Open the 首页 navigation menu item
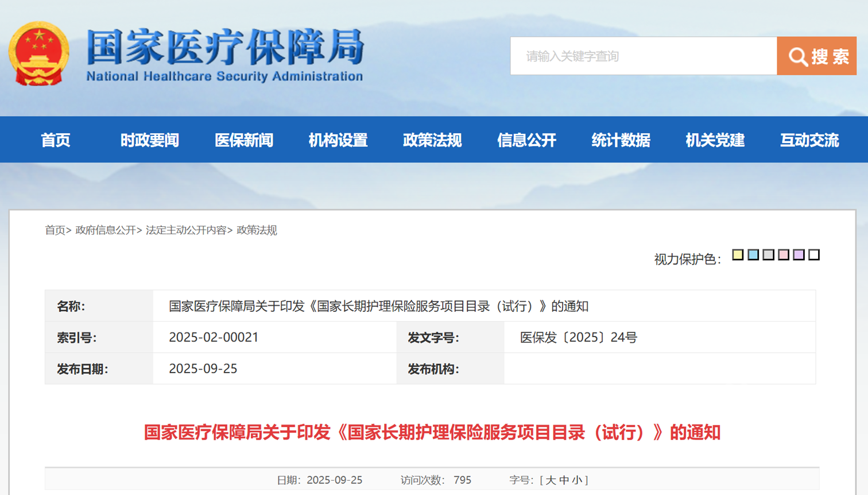The image size is (868, 495). [x=56, y=140]
